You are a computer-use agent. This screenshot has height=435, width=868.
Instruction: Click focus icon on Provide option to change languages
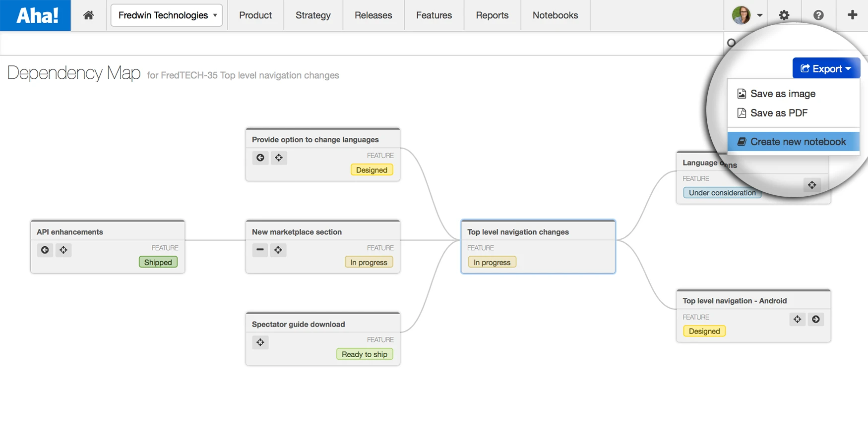[279, 158]
